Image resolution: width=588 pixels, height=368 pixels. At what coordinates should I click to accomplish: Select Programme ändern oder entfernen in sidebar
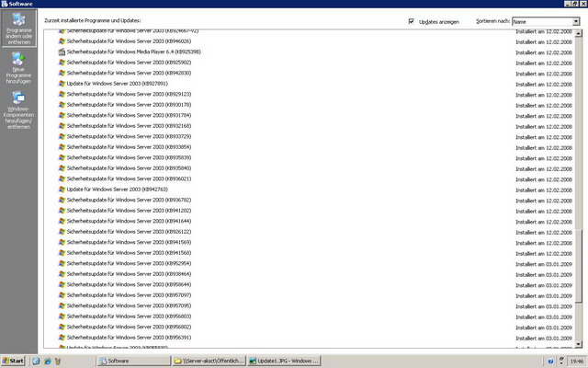(x=18, y=29)
